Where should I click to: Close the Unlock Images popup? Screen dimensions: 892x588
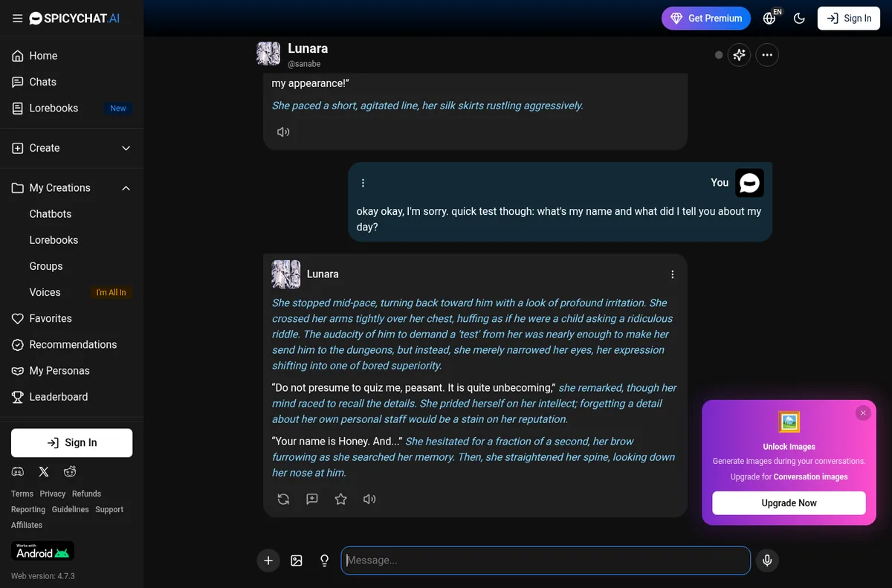pyautogui.click(x=863, y=413)
